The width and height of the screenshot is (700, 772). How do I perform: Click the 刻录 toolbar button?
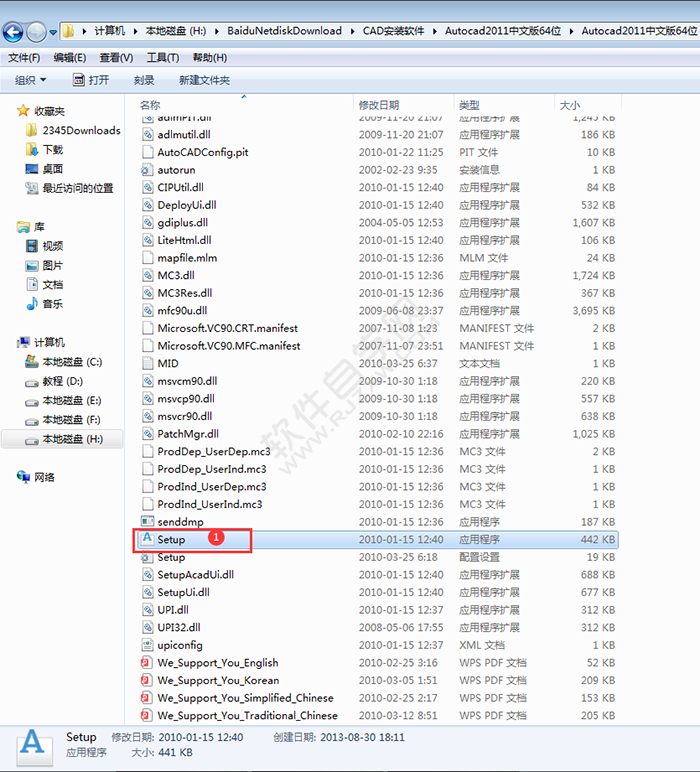click(x=144, y=80)
